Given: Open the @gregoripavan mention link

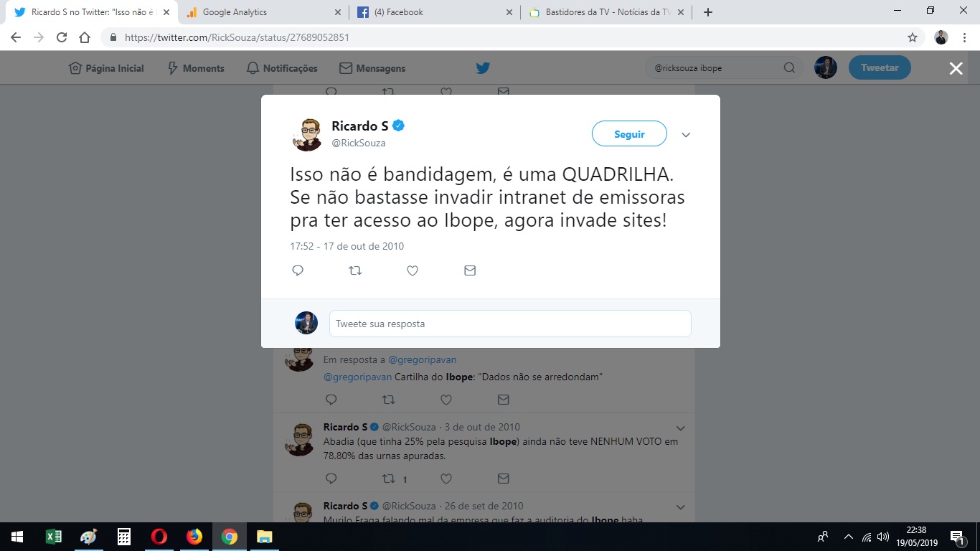Looking at the screenshot, I should coord(358,377).
